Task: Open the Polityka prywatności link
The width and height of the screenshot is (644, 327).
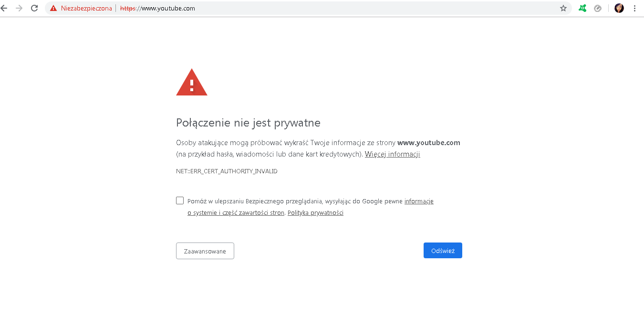Action: [x=315, y=213]
